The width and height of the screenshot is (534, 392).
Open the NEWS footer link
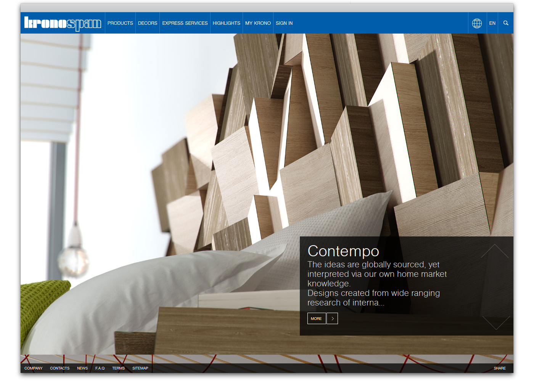[82, 368]
